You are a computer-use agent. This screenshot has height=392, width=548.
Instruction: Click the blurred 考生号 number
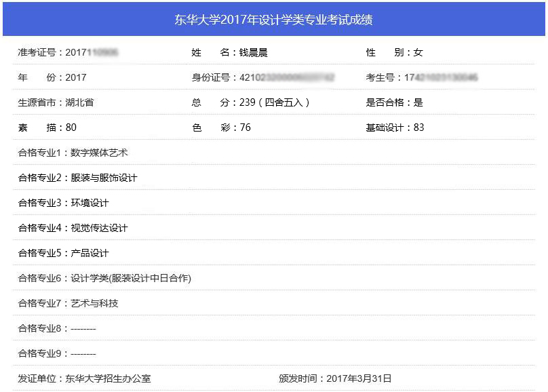click(x=441, y=77)
